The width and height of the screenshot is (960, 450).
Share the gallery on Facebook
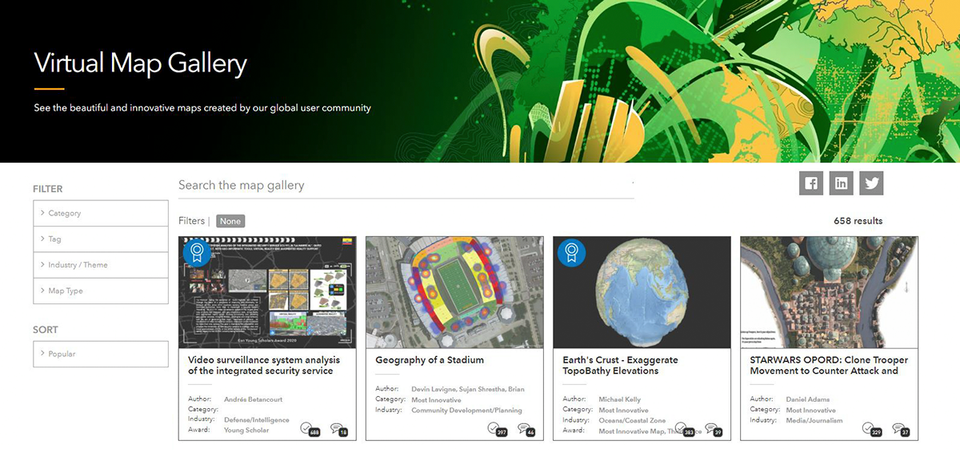[x=811, y=183]
